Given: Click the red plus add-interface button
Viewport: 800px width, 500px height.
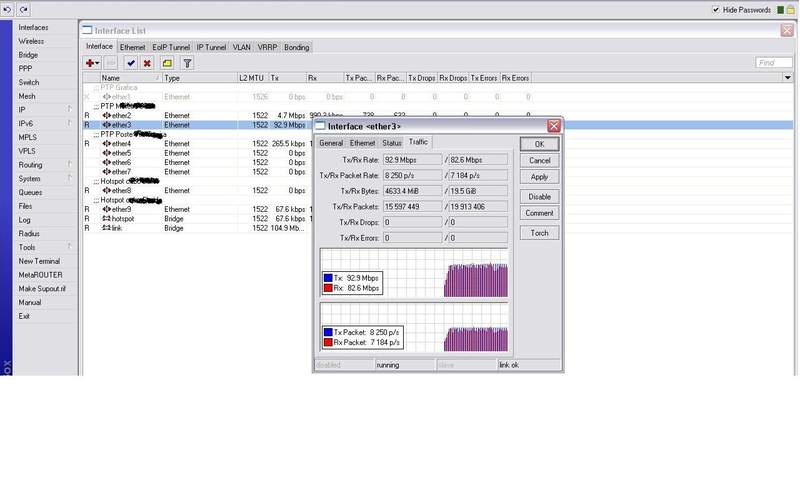Looking at the screenshot, I should pos(92,63).
